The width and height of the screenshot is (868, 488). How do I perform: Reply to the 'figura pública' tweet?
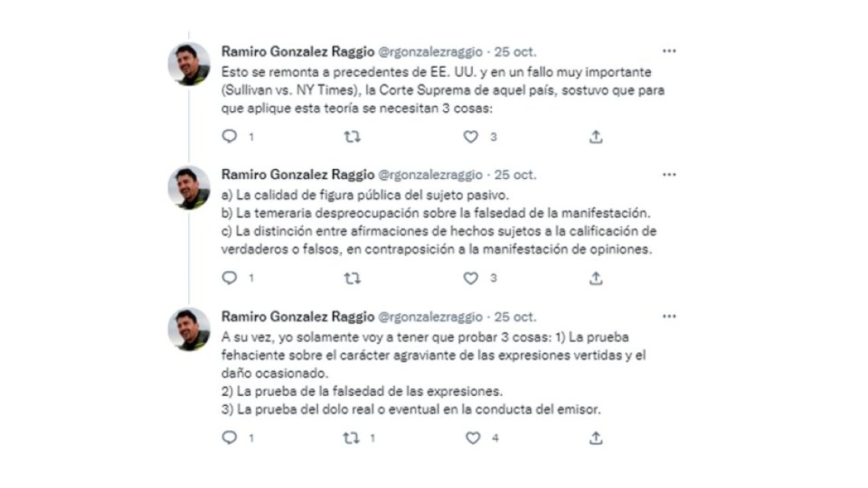coord(229,279)
